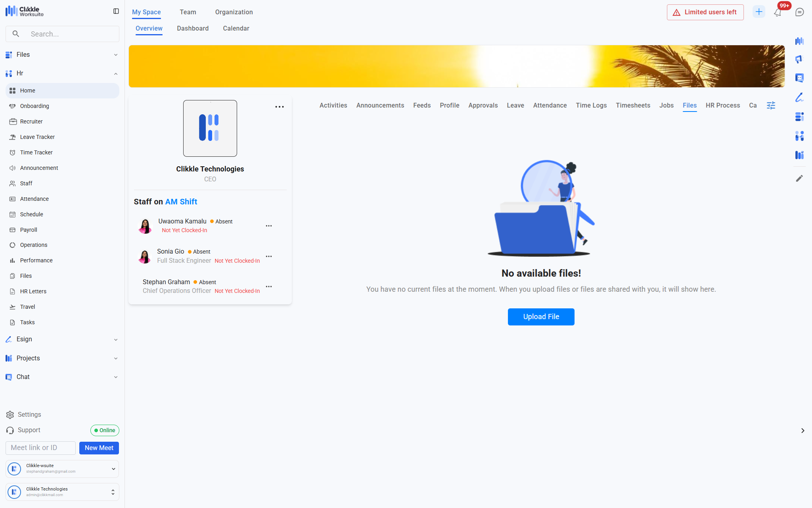Click the blue plus quick-add icon

(759, 12)
